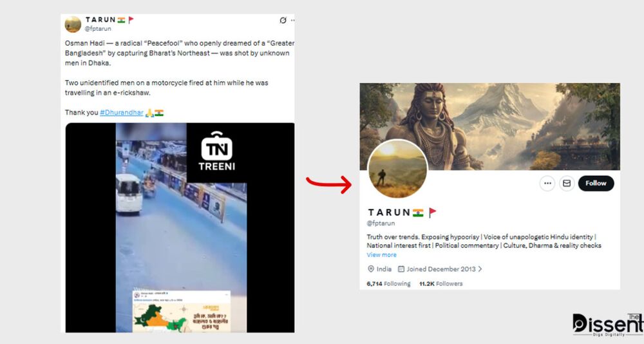Click the red arrow pointing to profile
The width and height of the screenshot is (644, 344).
click(x=328, y=184)
